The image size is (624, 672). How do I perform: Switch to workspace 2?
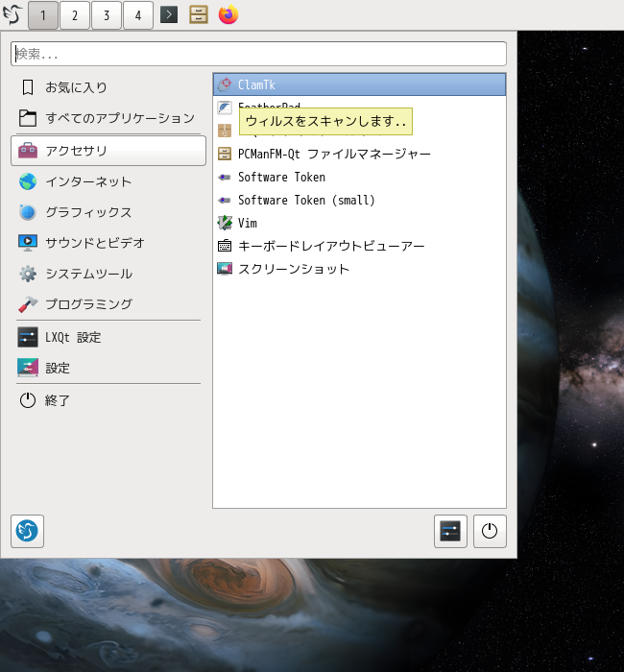click(x=75, y=15)
